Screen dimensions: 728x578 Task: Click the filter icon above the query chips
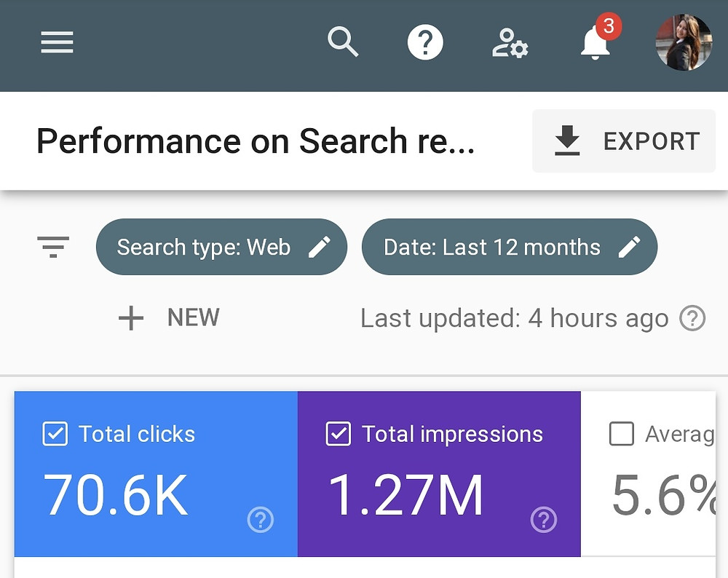pyautogui.click(x=52, y=247)
